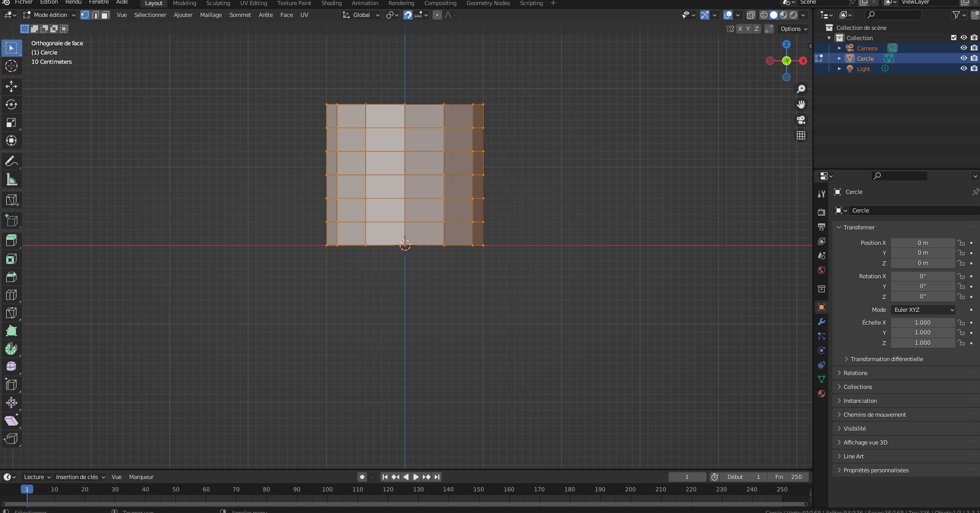This screenshot has width=980, height=513.
Task: Open the Modifiers wrench properties tab
Action: coord(822,322)
